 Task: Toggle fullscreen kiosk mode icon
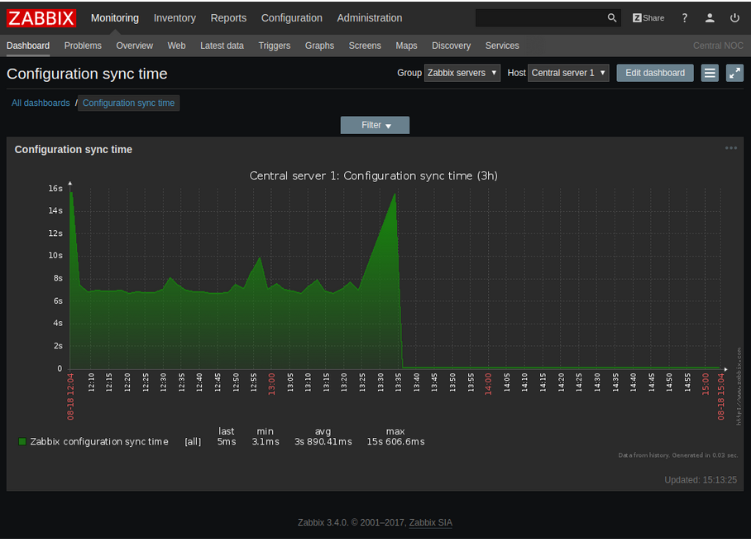click(x=734, y=73)
